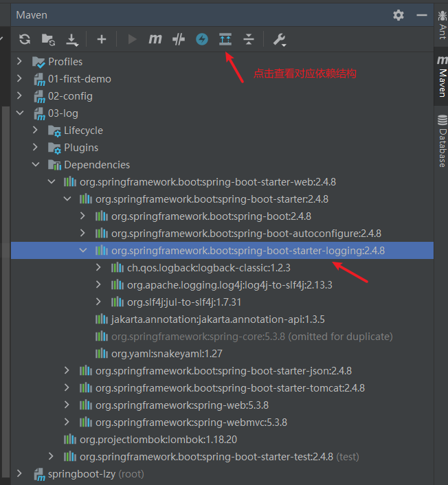Select spring-core:5.3.8 omitted duplicate entry
The image size is (448, 485).
click(252, 336)
